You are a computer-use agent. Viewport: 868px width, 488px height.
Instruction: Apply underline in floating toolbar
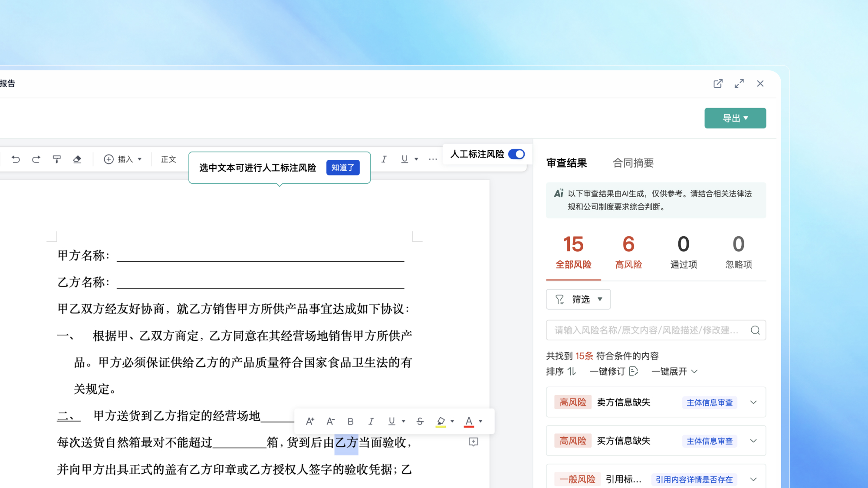tap(392, 421)
